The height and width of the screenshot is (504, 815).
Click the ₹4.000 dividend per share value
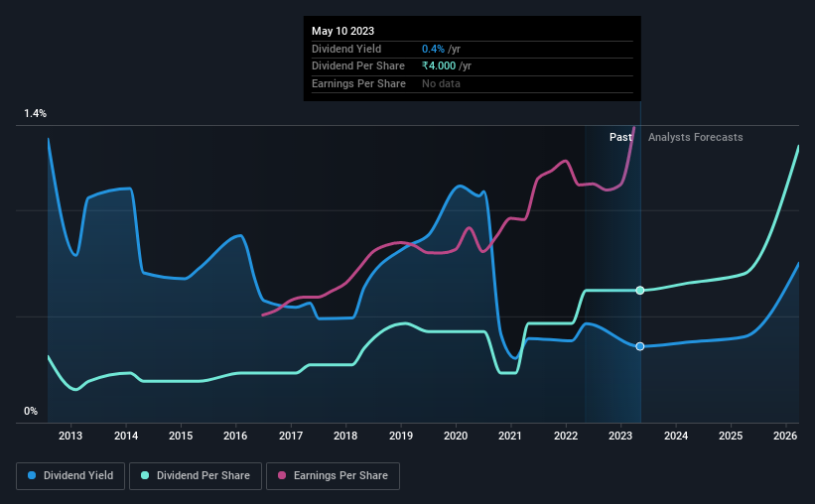[439, 66]
